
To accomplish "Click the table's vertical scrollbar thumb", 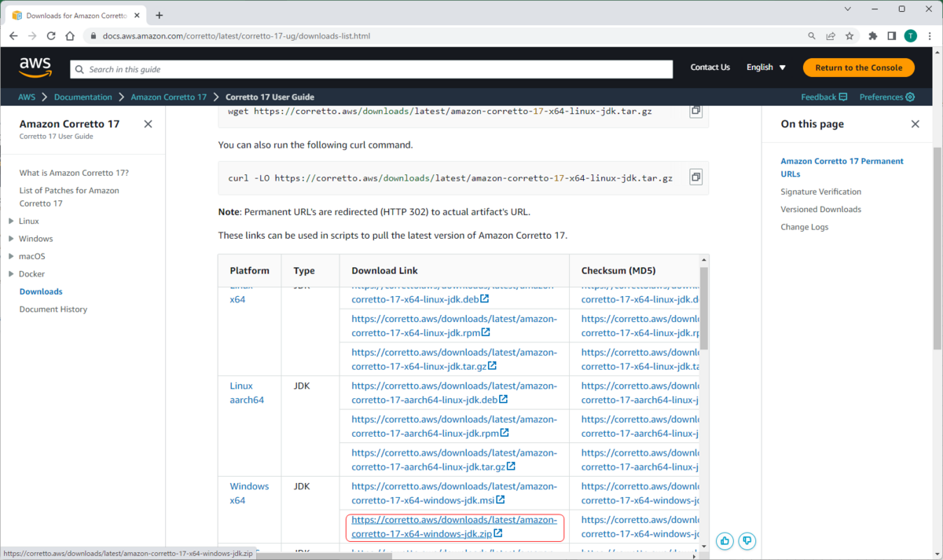I will tap(704, 308).
